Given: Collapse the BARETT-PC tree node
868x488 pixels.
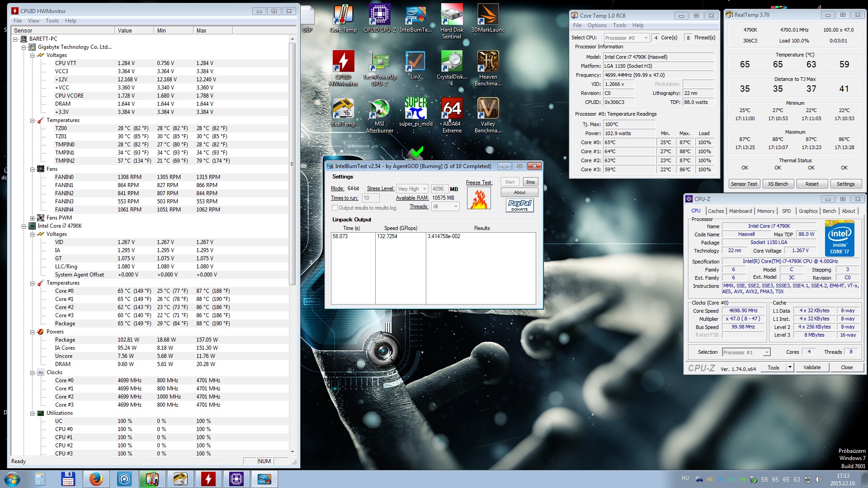Looking at the screenshot, I should (15, 39).
